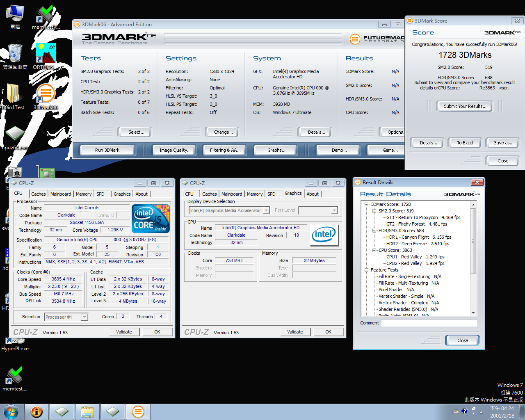Click the Result Details title bar icon

[357, 182]
